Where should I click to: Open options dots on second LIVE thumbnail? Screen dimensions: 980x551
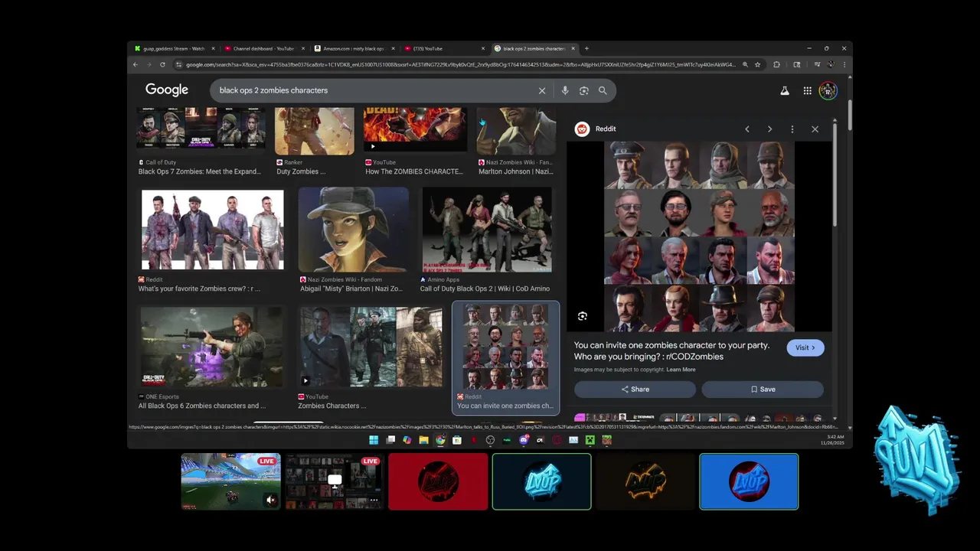pos(374,500)
